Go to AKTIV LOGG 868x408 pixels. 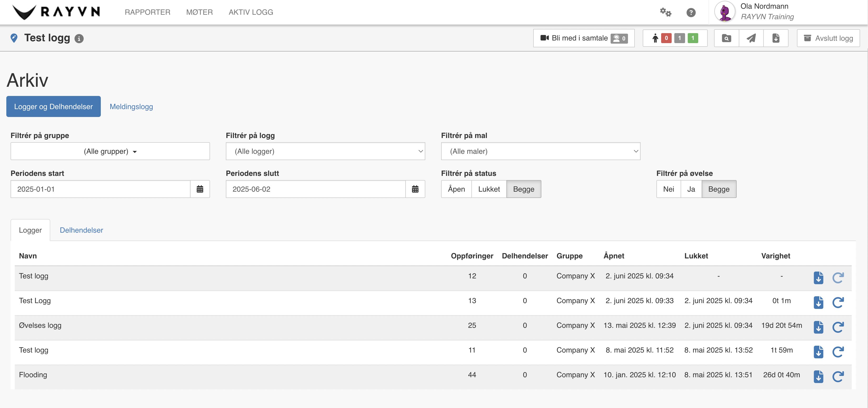click(x=251, y=12)
